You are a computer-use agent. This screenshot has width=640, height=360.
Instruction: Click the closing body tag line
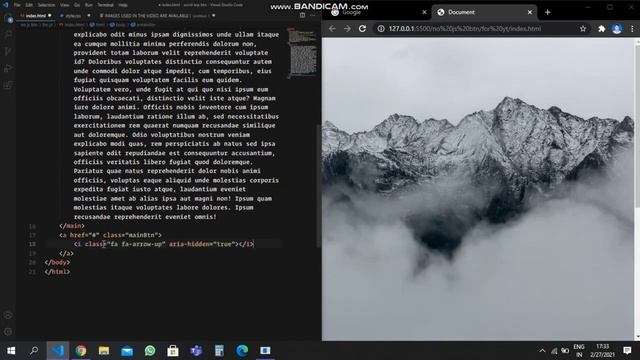tap(57, 262)
